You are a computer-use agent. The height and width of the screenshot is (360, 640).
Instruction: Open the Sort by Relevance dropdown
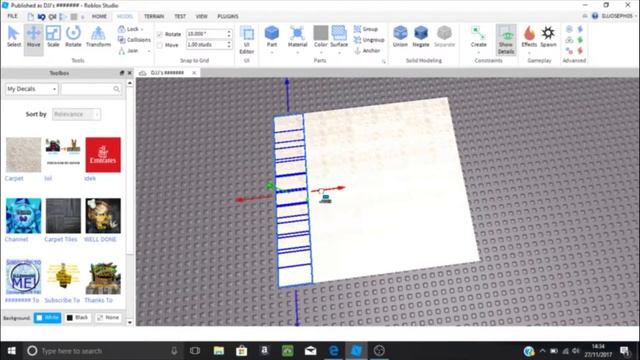point(76,114)
